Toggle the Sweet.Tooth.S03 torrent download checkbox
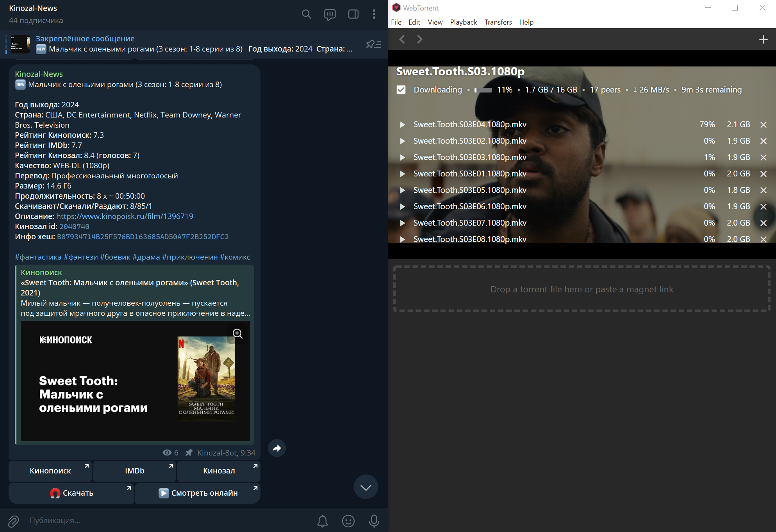This screenshot has height=532, width=776. [x=401, y=90]
